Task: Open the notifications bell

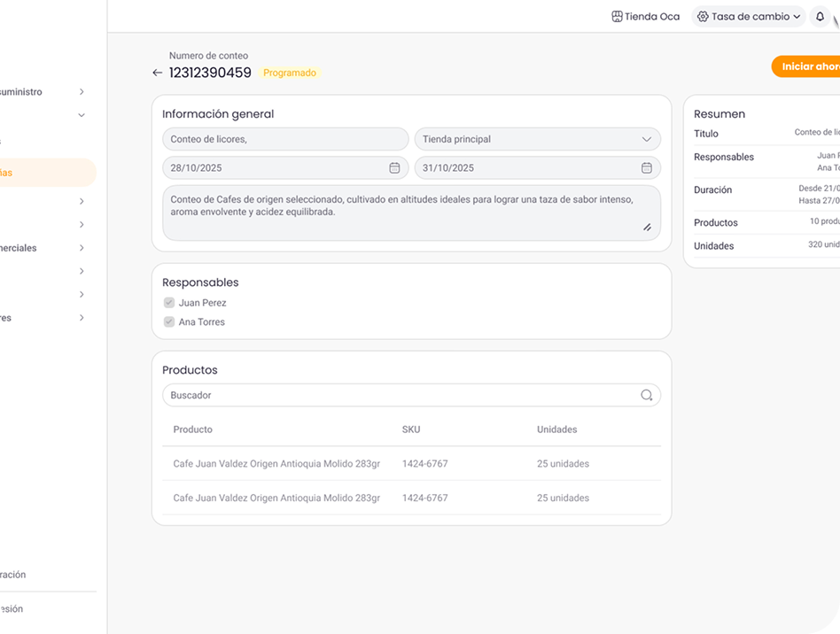Action: coord(820,17)
